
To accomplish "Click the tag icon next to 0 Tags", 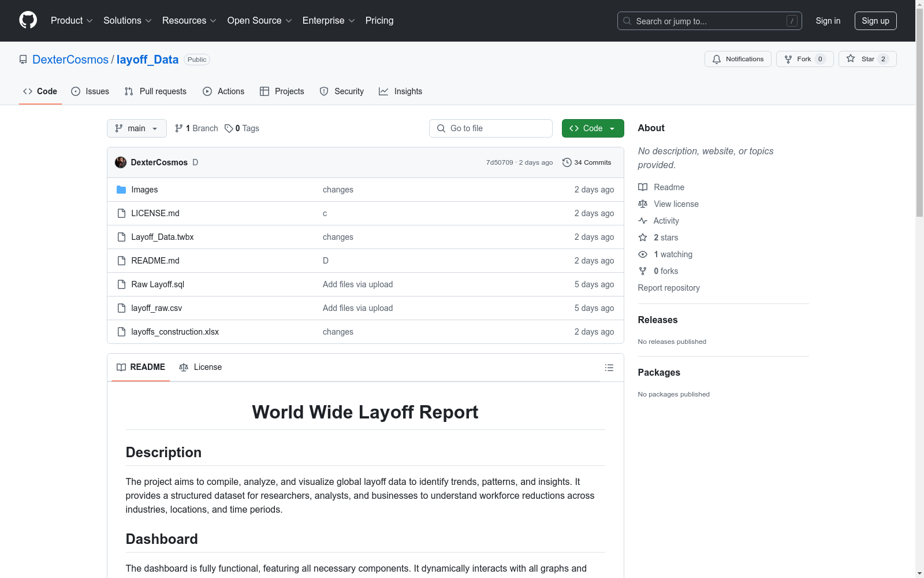I will coord(229,128).
